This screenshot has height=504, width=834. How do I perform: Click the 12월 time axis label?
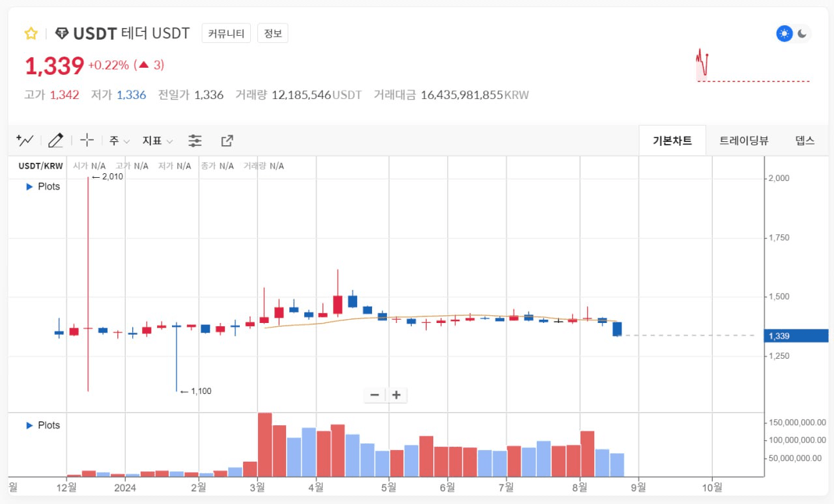(67, 486)
